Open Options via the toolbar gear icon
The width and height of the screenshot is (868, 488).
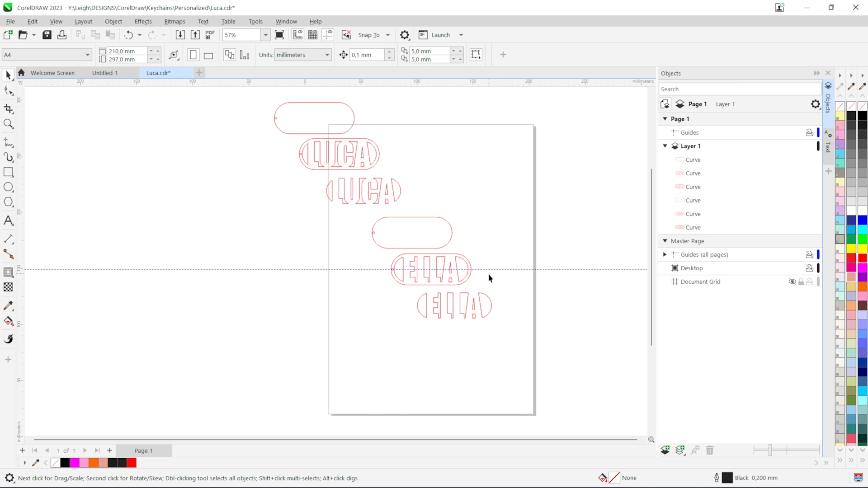tap(405, 35)
